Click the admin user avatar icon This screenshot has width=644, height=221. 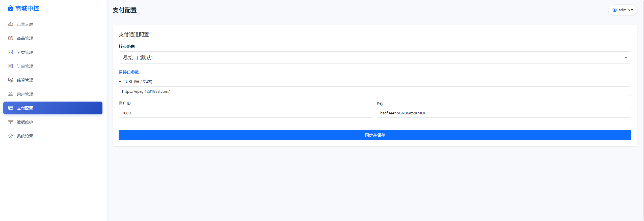pos(614,10)
